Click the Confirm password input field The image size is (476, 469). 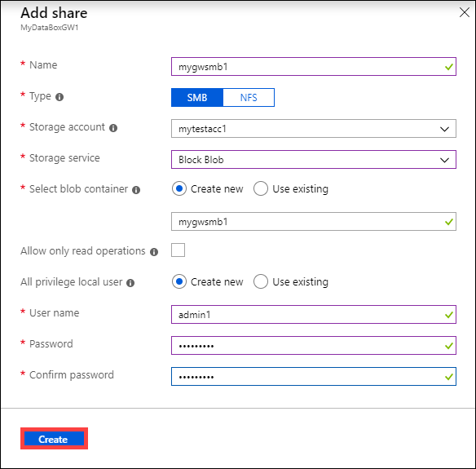coord(314,376)
